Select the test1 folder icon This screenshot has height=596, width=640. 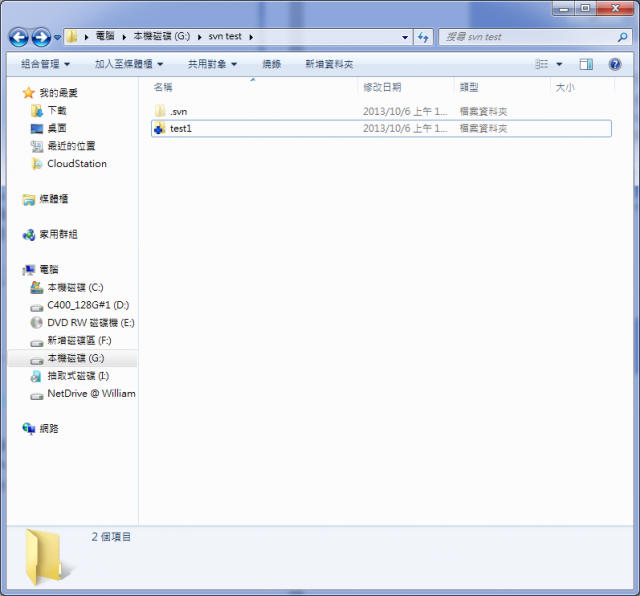[160, 128]
